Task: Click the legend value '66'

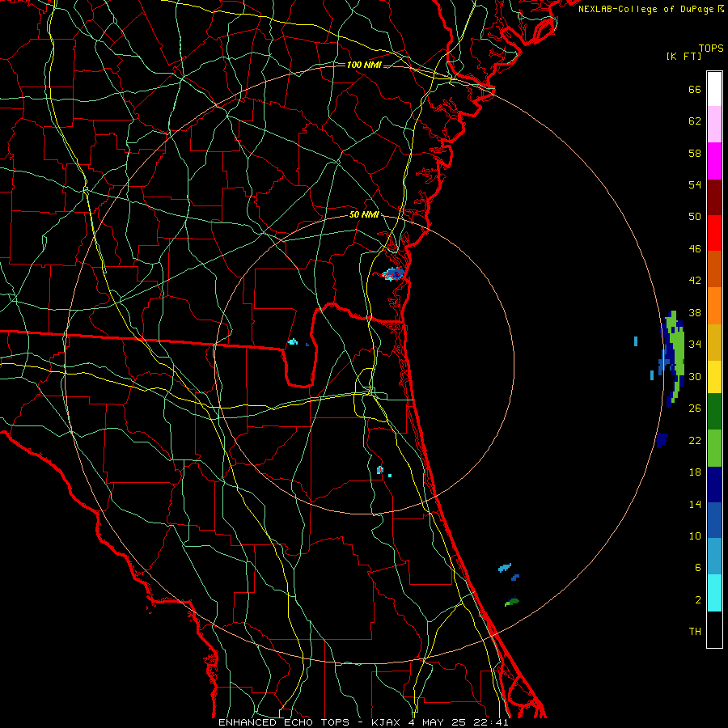Action: click(x=695, y=89)
